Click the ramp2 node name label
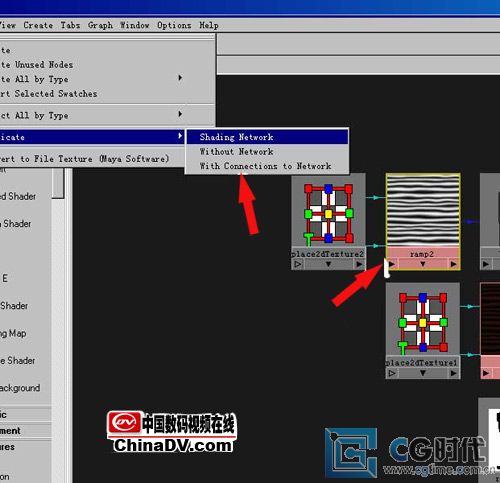Screen dimensions: 500x483 (x=422, y=254)
